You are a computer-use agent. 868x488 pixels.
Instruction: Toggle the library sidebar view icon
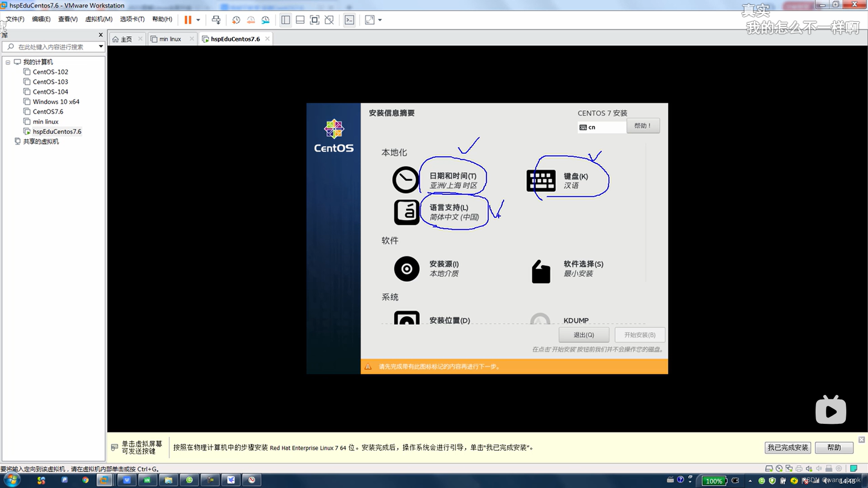[x=285, y=20]
